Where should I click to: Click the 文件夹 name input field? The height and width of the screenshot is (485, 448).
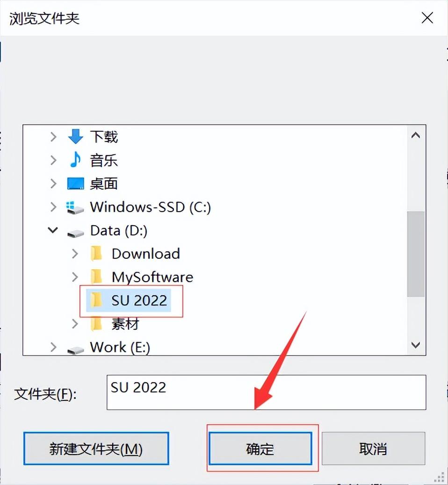click(x=266, y=392)
